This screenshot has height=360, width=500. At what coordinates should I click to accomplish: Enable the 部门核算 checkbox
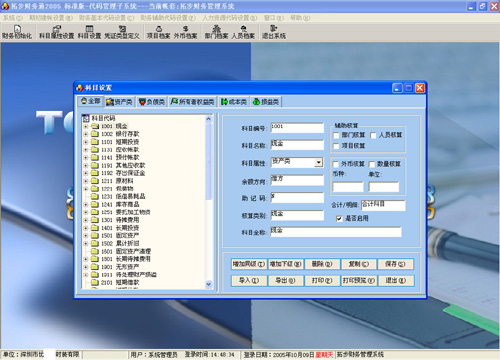click(336, 135)
